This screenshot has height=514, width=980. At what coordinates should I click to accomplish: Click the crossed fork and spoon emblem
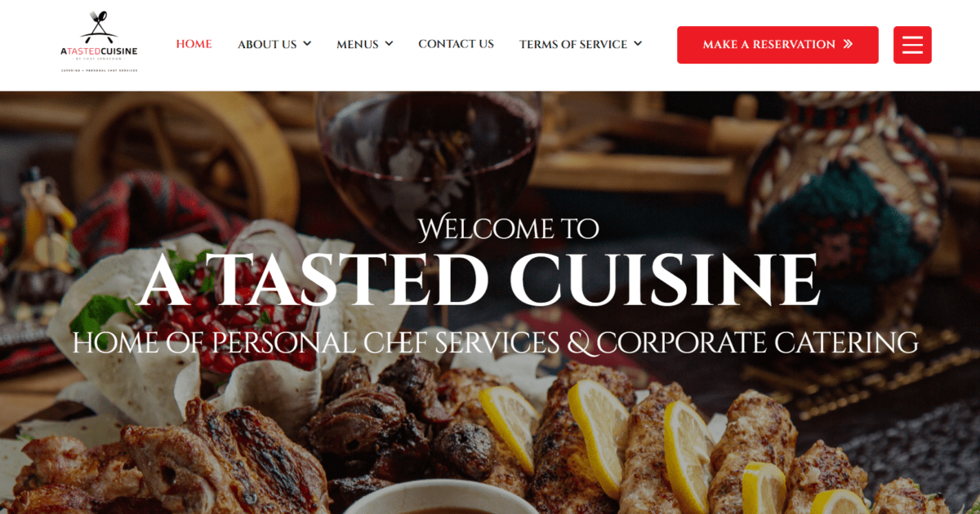pos(99,26)
